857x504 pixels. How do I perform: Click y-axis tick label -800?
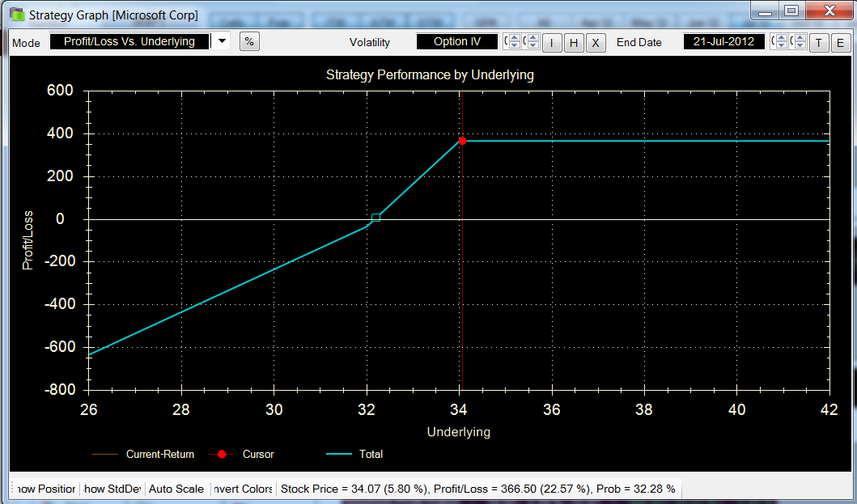click(x=58, y=390)
